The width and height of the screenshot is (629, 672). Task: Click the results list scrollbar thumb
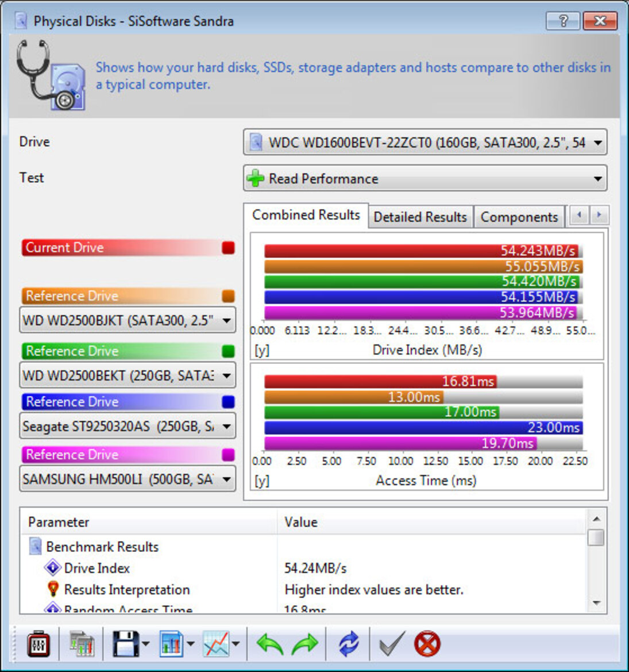(x=596, y=537)
